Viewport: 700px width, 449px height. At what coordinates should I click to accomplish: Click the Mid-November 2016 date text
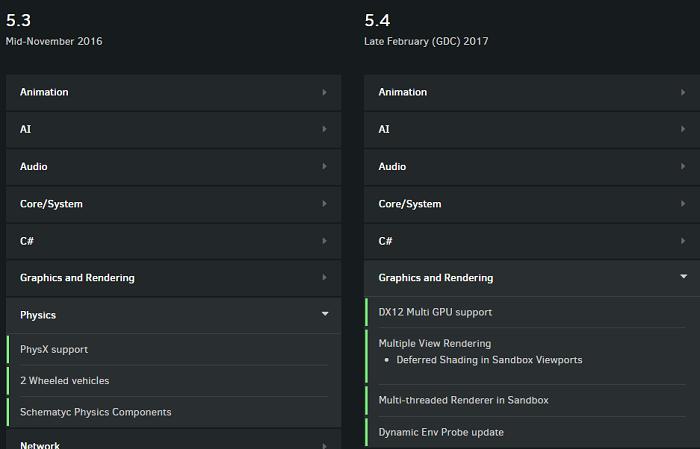tap(54, 42)
